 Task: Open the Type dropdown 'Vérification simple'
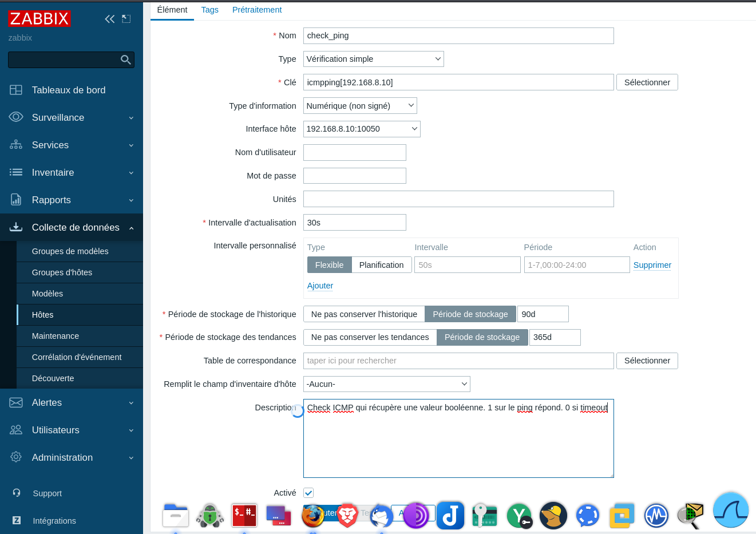(x=373, y=59)
